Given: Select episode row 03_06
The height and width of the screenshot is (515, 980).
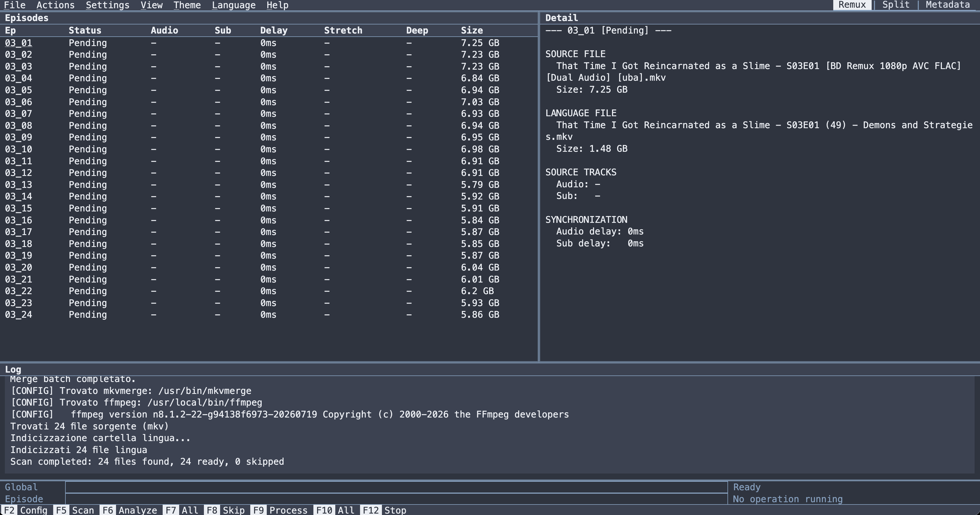Looking at the screenshot, I should 268,102.
